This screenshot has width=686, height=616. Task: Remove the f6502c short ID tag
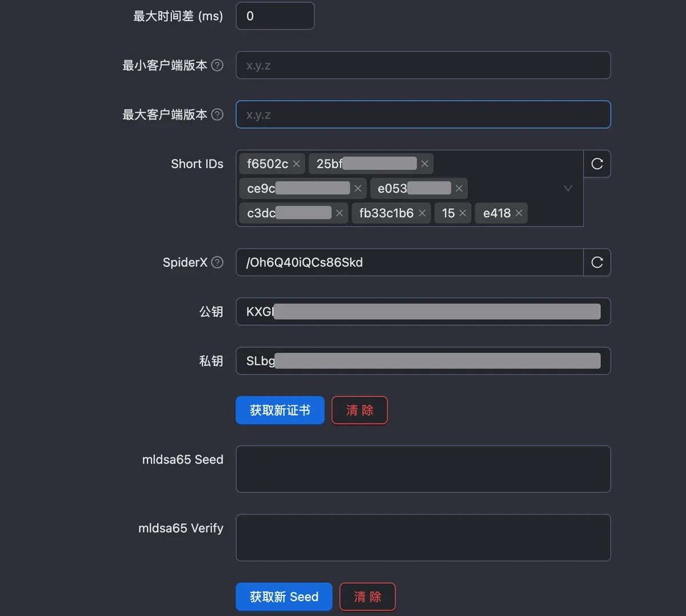point(296,164)
